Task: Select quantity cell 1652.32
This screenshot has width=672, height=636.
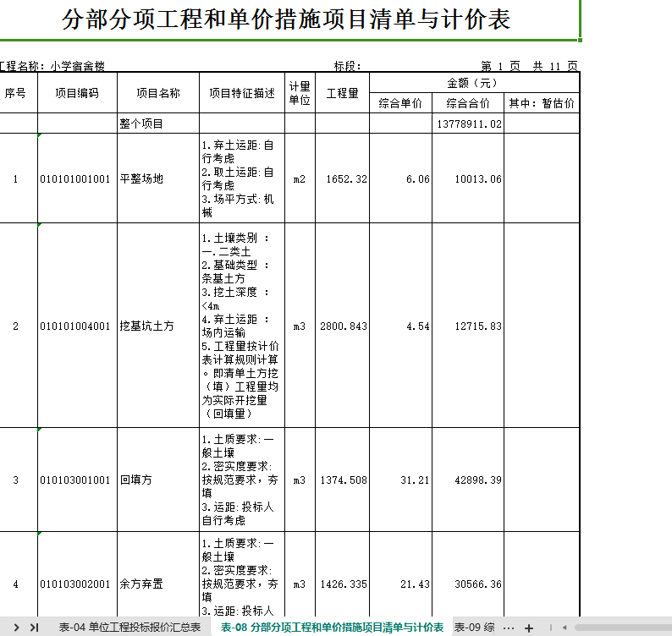Action: tap(342, 178)
